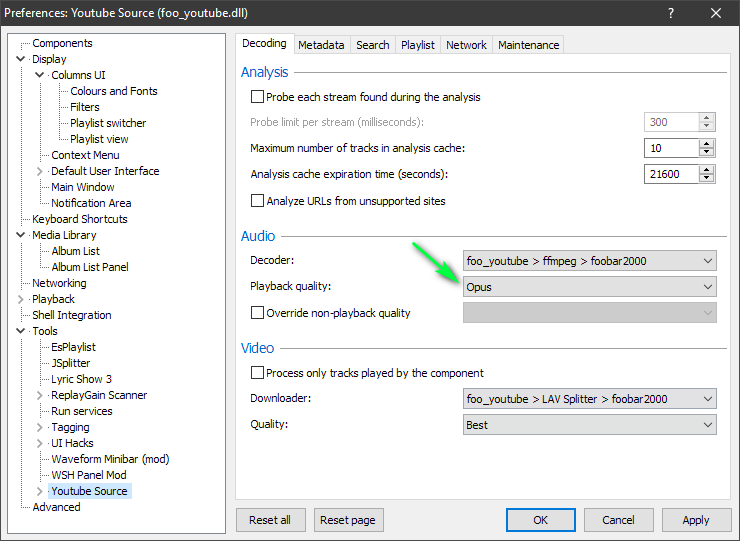Screen dimensions: 740x541
Task: Expand the Youtube Source tree node
Action: point(40,491)
